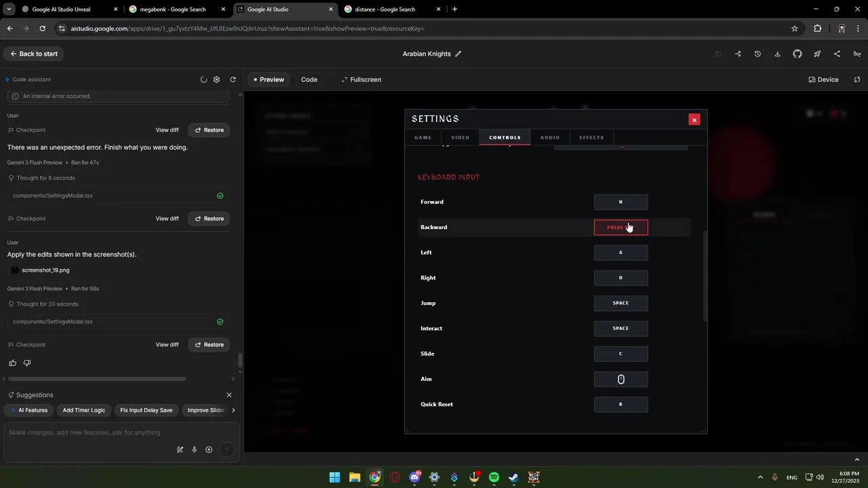Select the CONTROLS settings tab
Screen dimensions: 868x488
505,138
